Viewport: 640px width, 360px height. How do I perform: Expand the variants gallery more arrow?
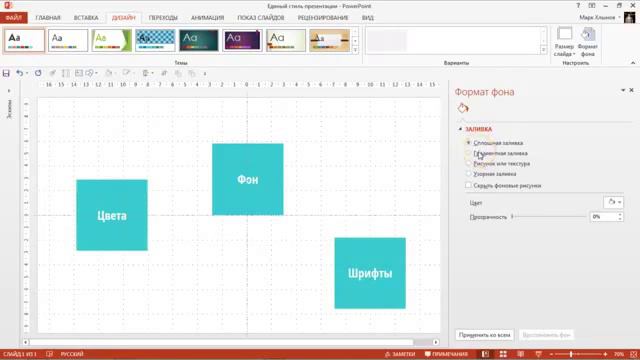click(543, 50)
